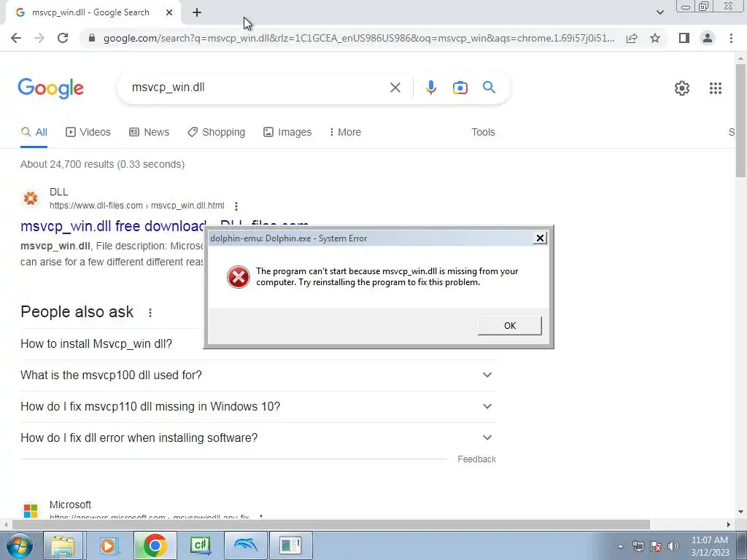The height and width of the screenshot is (560, 747).
Task: Click the network tray icon
Action: click(638, 546)
